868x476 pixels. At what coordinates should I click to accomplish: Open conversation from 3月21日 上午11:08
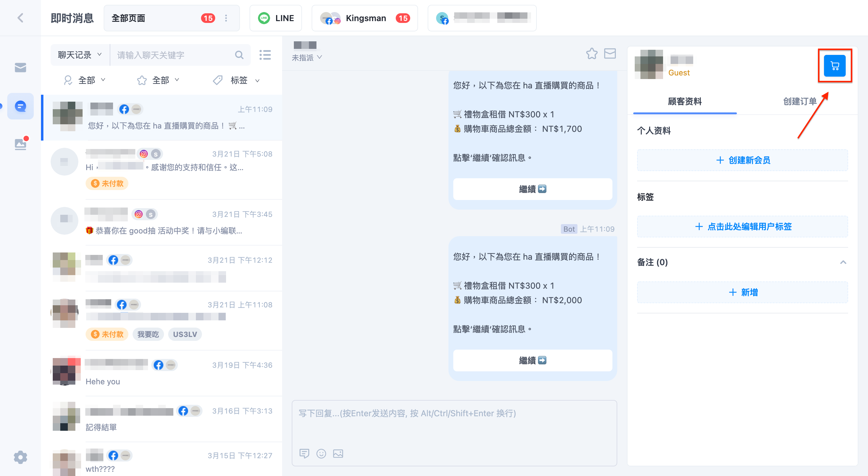(162, 320)
